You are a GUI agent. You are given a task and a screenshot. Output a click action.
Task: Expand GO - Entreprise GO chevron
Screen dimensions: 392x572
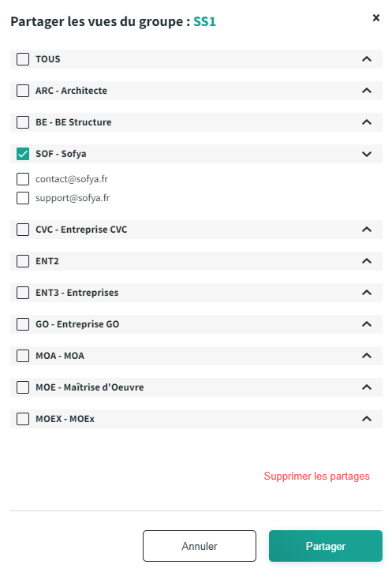367,324
